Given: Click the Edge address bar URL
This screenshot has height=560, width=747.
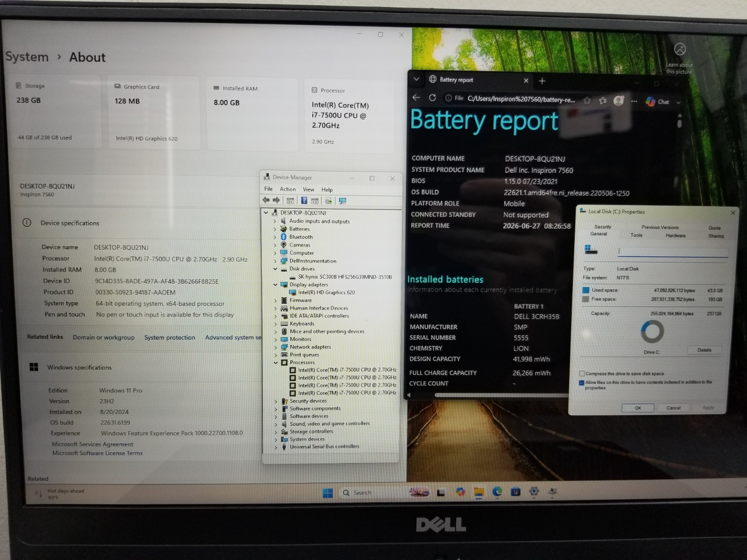Looking at the screenshot, I should click(521, 99).
